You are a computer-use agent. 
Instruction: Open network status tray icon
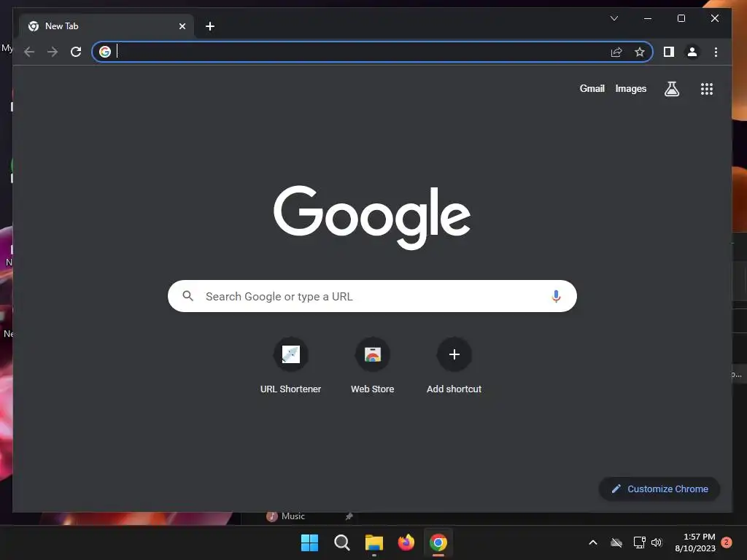click(639, 542)
